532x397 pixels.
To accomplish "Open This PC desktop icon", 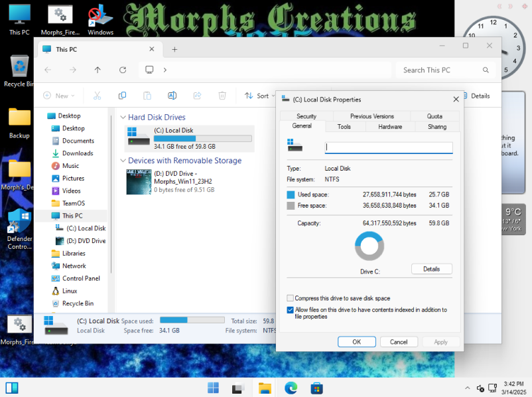I will point(19,20).
